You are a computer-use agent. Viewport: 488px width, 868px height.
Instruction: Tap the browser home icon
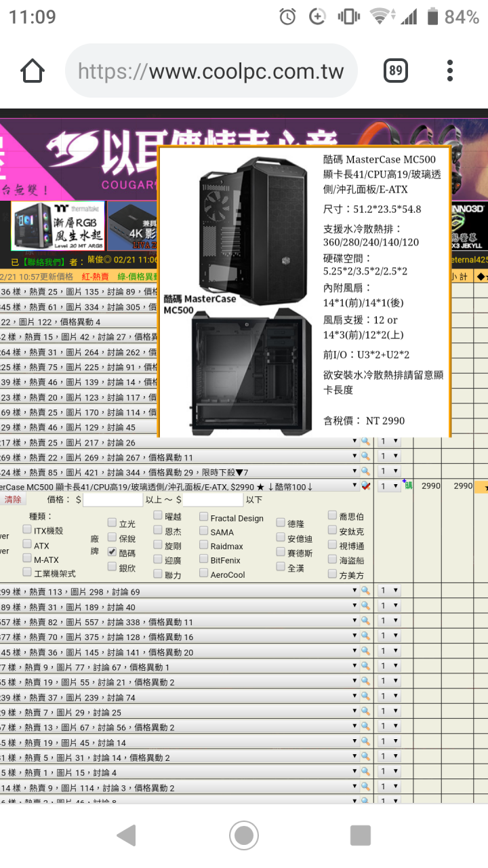(x=33, y=71)
